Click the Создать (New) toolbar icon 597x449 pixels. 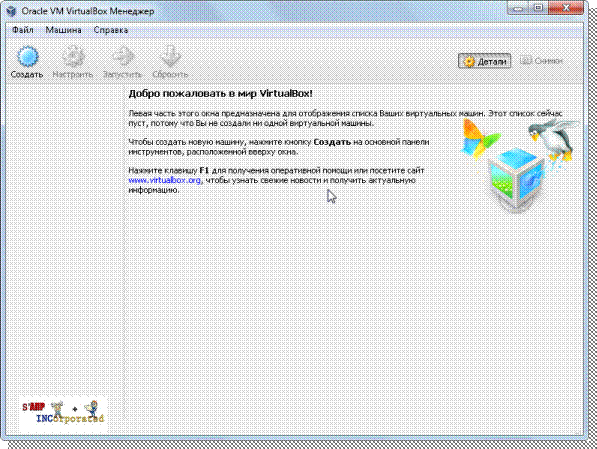point(27,57)
